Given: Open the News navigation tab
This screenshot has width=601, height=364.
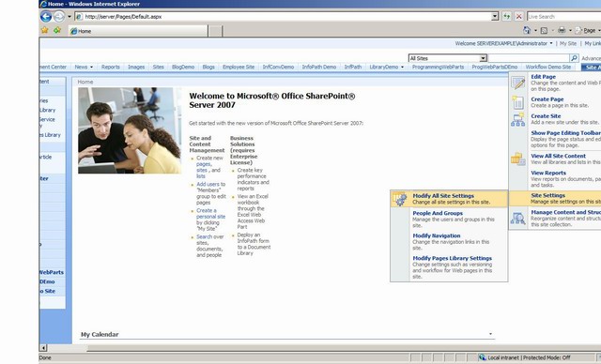Looking at the screenshot, I should click(x=84, y=67).
